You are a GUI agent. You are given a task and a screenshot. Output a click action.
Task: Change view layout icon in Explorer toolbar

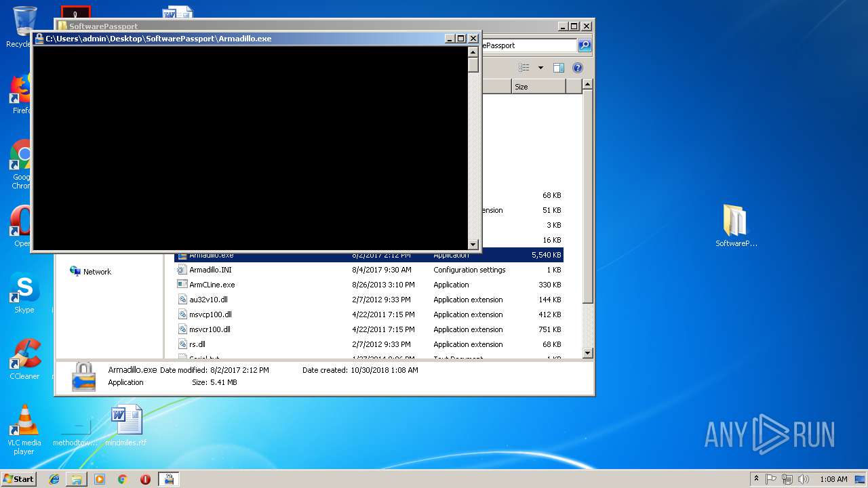pyautogui.click(x=524, y=68)
